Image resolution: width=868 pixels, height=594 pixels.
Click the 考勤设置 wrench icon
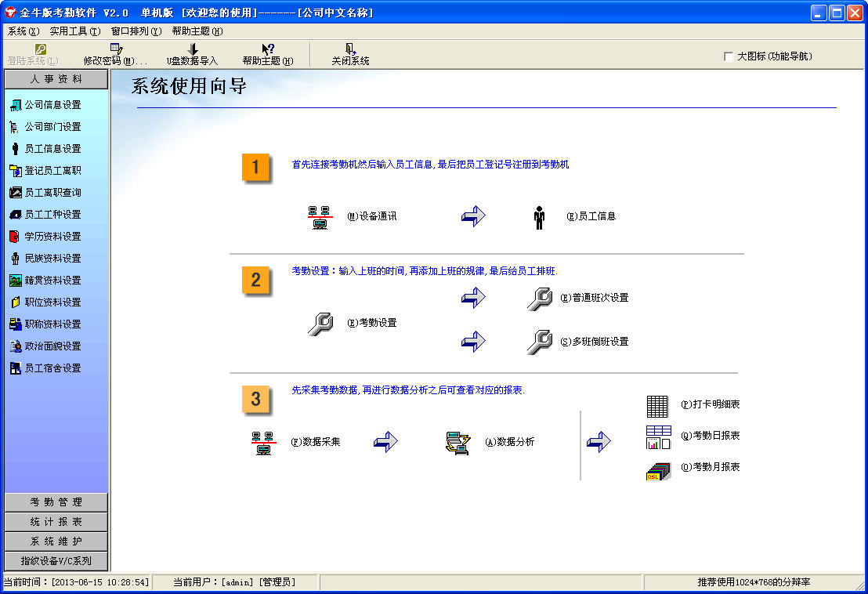pyautogui.click(x=320, y=323)
